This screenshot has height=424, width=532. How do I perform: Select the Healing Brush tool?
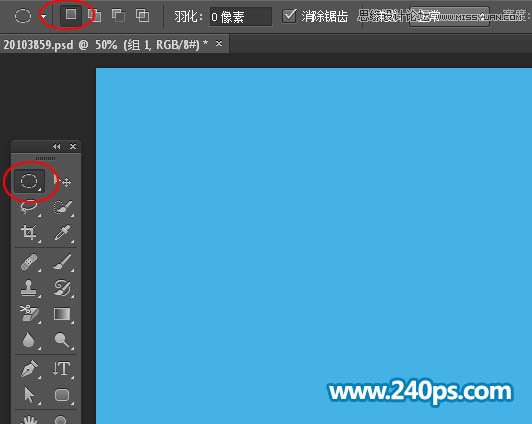click(29, 262)
